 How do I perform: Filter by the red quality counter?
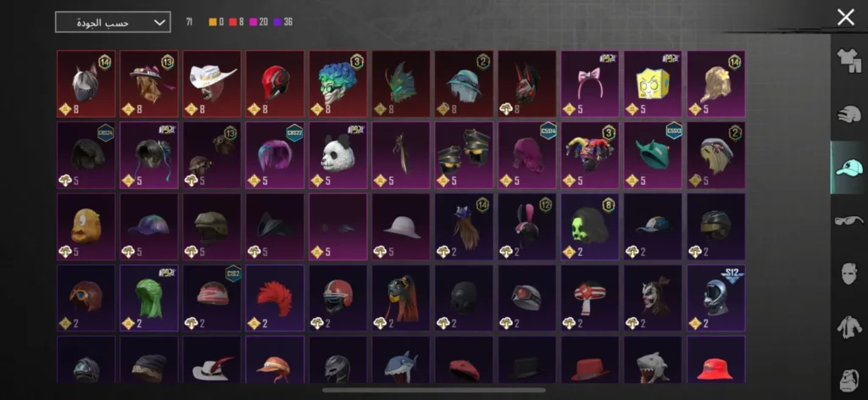[236, 22]
